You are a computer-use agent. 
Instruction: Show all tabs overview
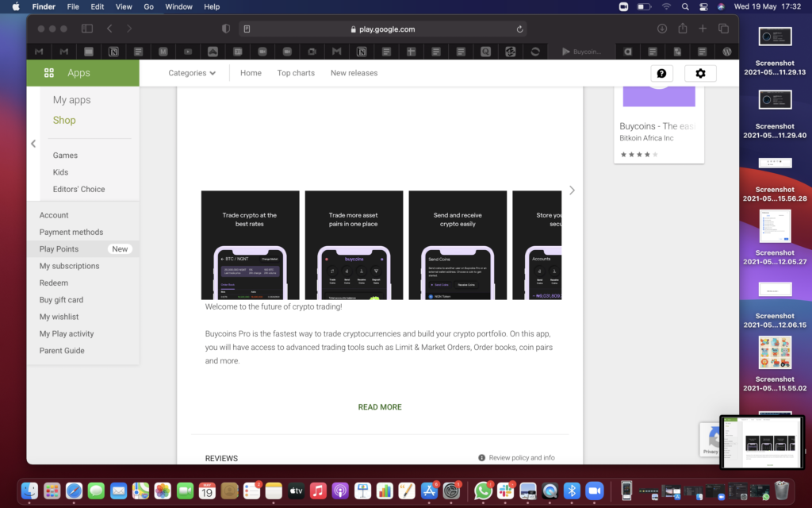point(723,29)
